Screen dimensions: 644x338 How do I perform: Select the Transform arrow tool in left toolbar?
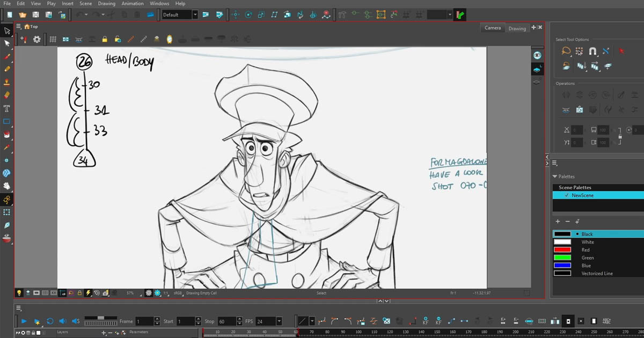click(x=7, y=31)
